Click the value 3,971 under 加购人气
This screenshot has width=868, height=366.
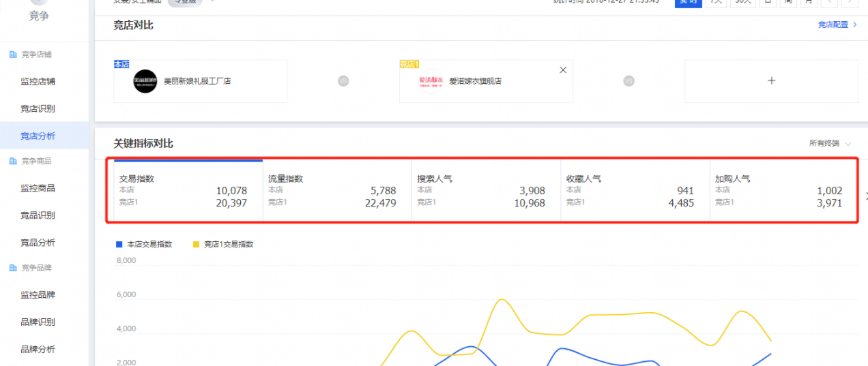tap(830, 203)
